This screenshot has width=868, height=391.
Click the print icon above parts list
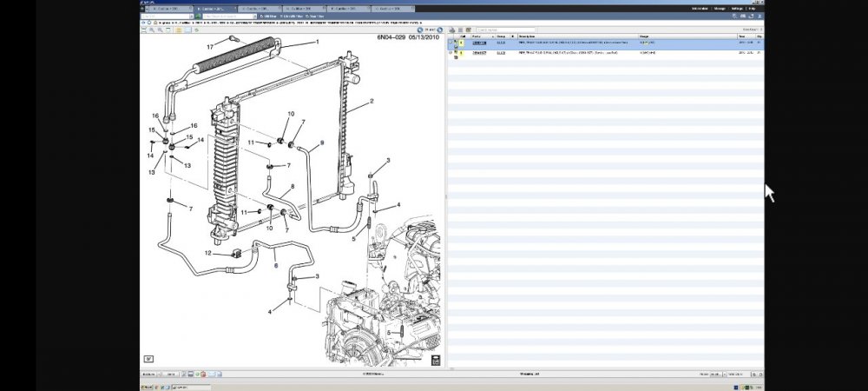point(452,29)
